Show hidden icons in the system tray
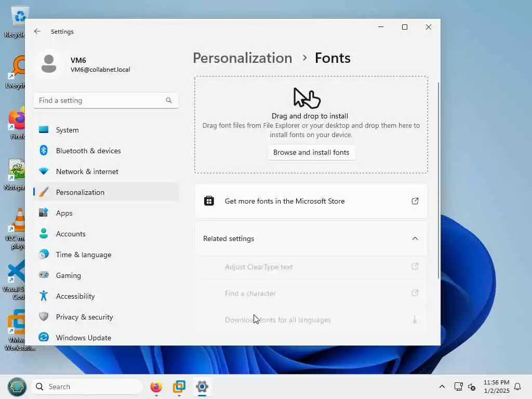532x399 pixels. tap(442, 387)
